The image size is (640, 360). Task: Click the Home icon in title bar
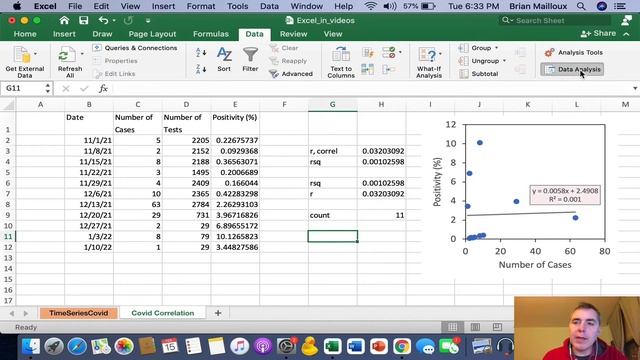[x=64, y=20]
